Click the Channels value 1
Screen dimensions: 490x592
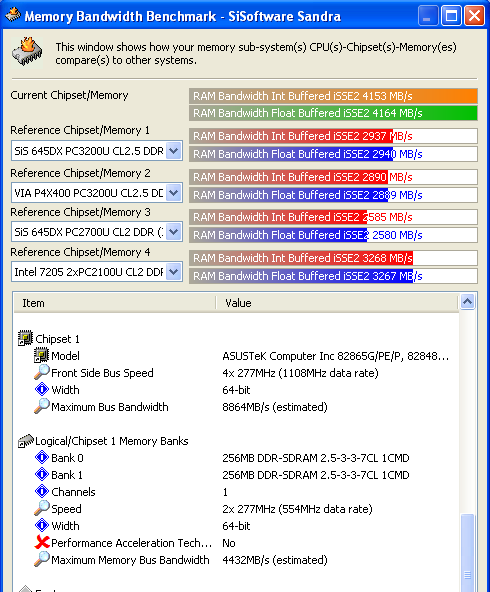[225, 492]
